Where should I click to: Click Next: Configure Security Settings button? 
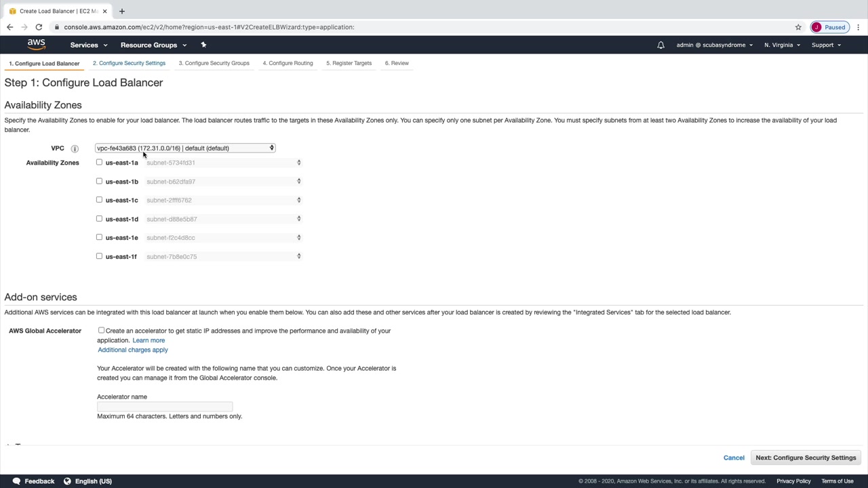coord(806,457)
